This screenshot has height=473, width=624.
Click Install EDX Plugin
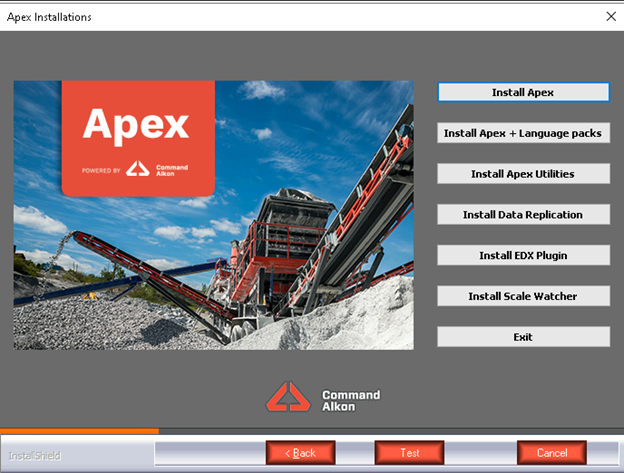click(x=523, y=255)
